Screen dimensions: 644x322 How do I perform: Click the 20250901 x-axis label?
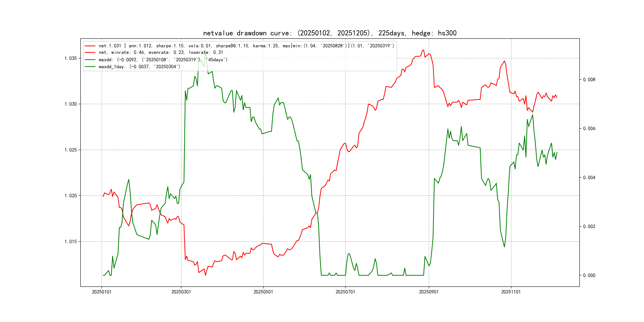[429, 292]
